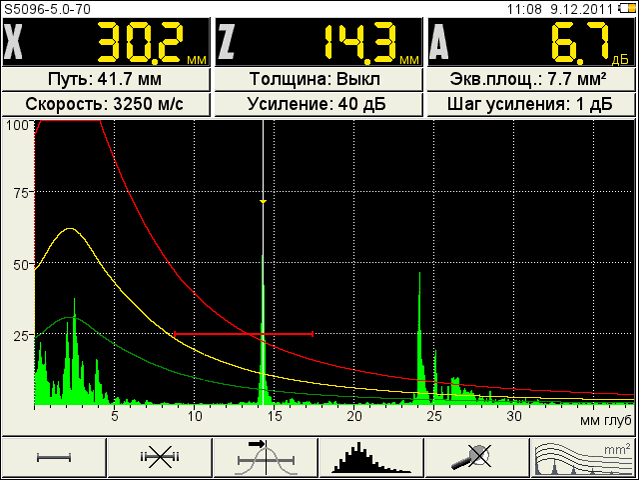Open the mm² DGS curves icon
This screenshot has height=480, width=640.
pos(584,457)
